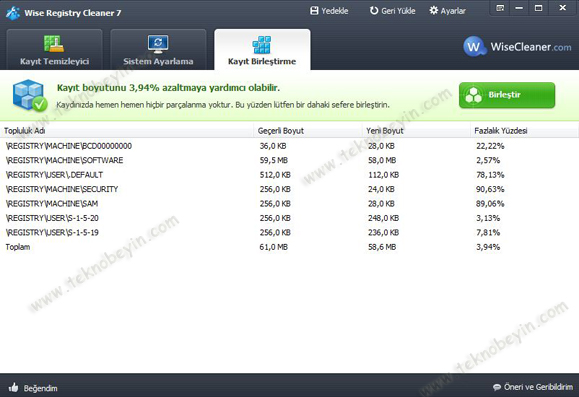Select the Kayıt Birleştirme tab

pos(262,49)
